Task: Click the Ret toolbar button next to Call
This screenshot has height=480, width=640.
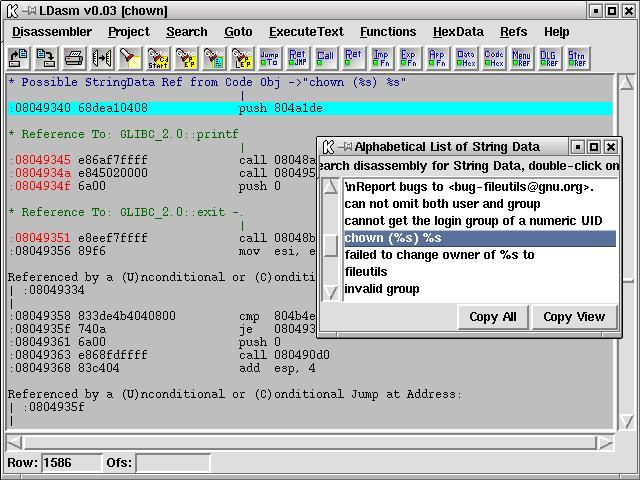Action: (353, 58)
